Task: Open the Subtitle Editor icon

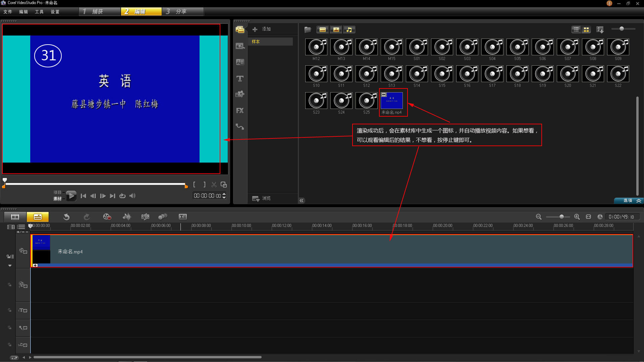Action: [x=182, y=217]
